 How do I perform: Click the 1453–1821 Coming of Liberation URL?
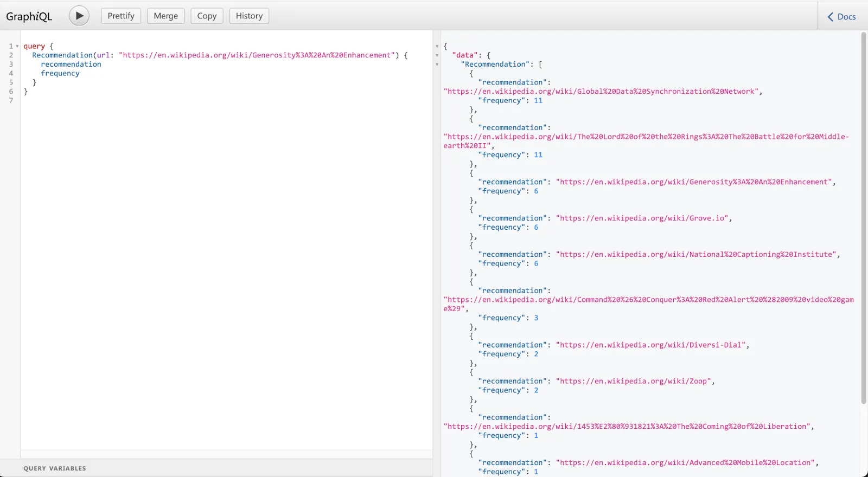pyautogui.click(x=627, y=427)
